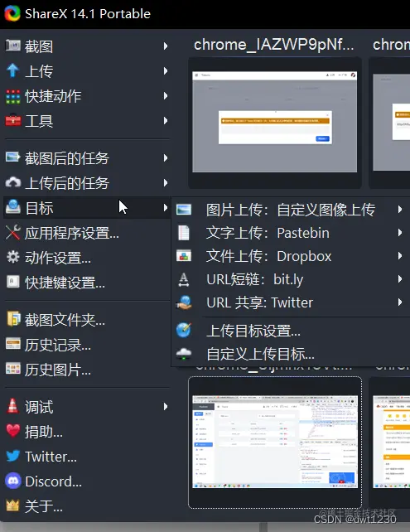The width and height of the screenshot is (410, 532).
Task: Expand arrow for URL短链 bit.ly
Action: coord(400,279)
